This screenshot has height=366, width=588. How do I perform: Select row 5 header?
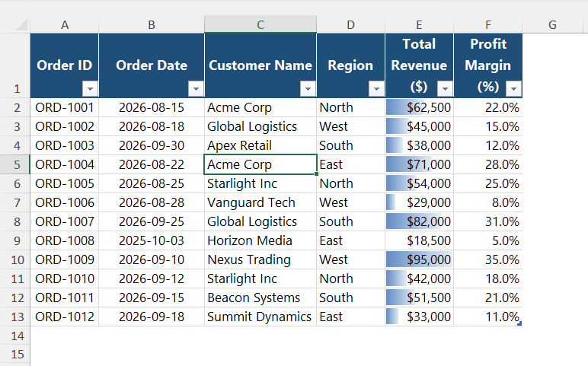[x=15, y=164]
